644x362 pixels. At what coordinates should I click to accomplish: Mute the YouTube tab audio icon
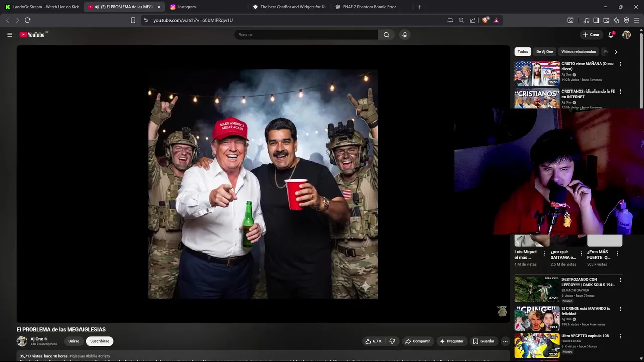point(97,7)
